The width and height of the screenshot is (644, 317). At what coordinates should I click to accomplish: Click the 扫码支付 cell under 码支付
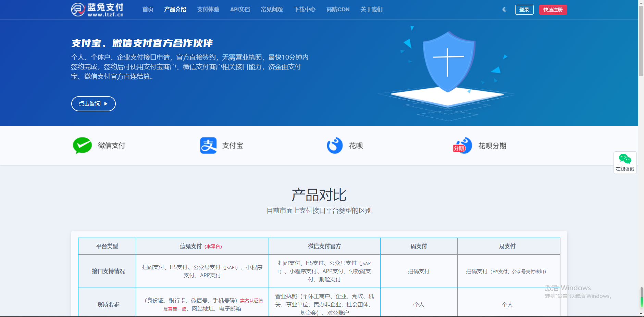[419, 271]
